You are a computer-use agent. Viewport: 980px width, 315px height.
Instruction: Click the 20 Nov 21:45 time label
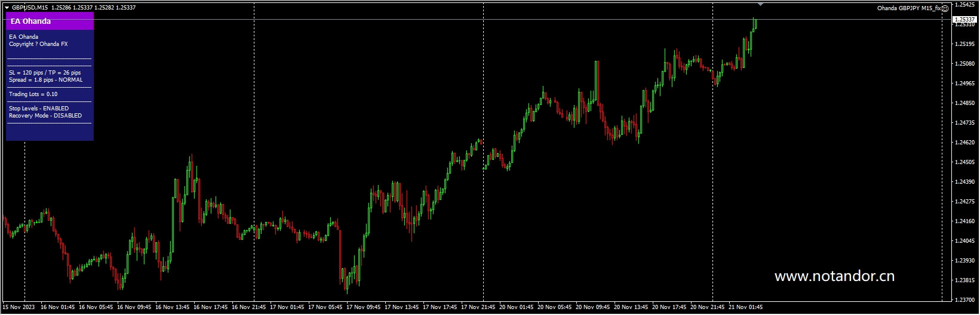click(x=707, y=308)
